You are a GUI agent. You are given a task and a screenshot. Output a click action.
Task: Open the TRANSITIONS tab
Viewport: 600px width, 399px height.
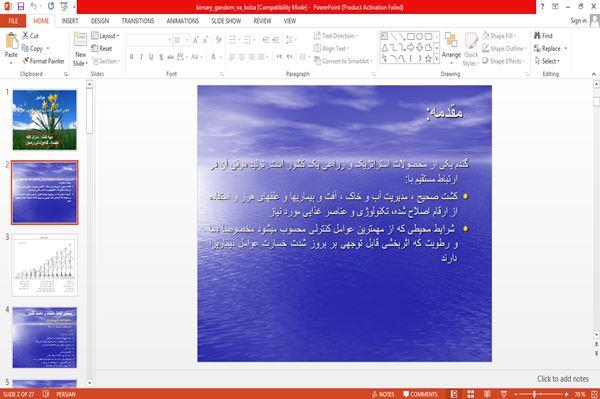[137, 21]
